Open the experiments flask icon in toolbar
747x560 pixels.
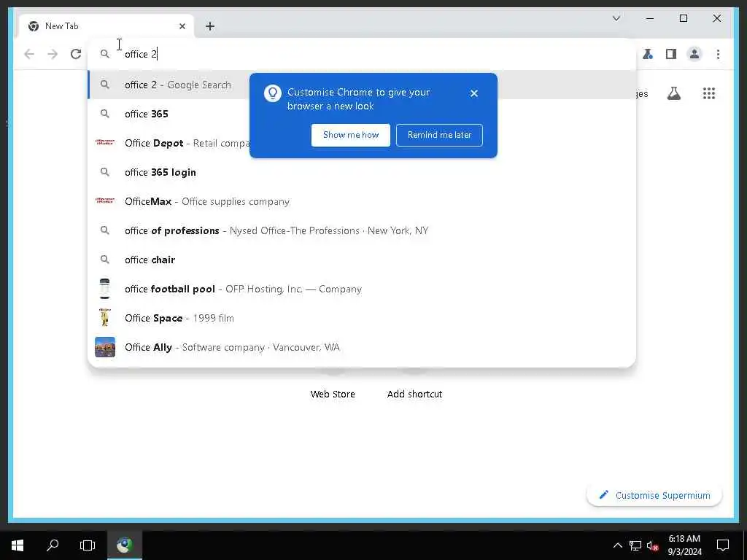(648, 54)
